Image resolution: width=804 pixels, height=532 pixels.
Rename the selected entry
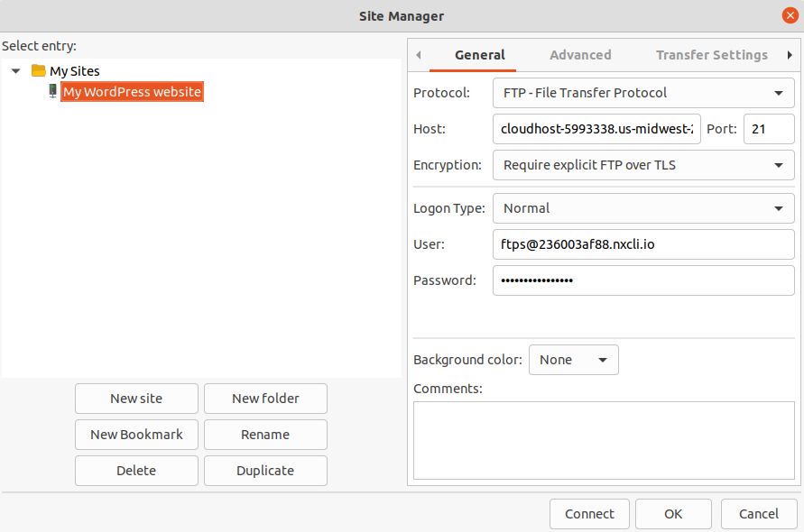point(265,435)
